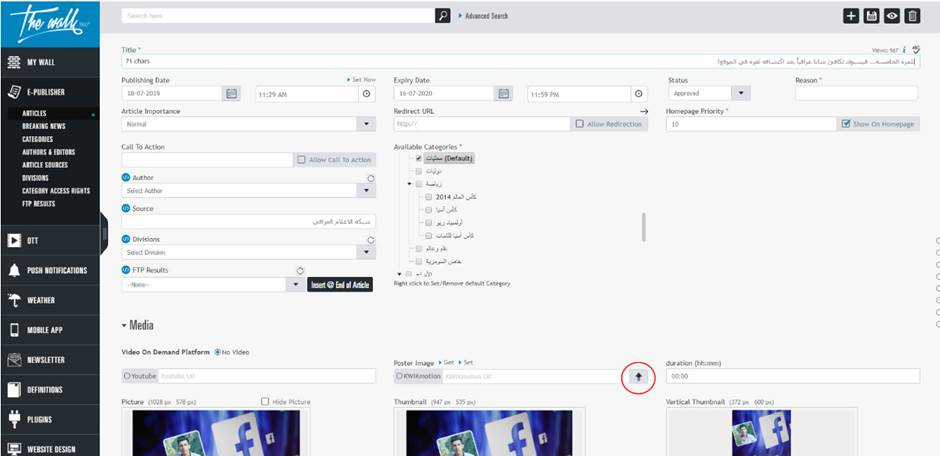
Task: Open the Publishing Date calendar picker
Action: tap(231, 93)
